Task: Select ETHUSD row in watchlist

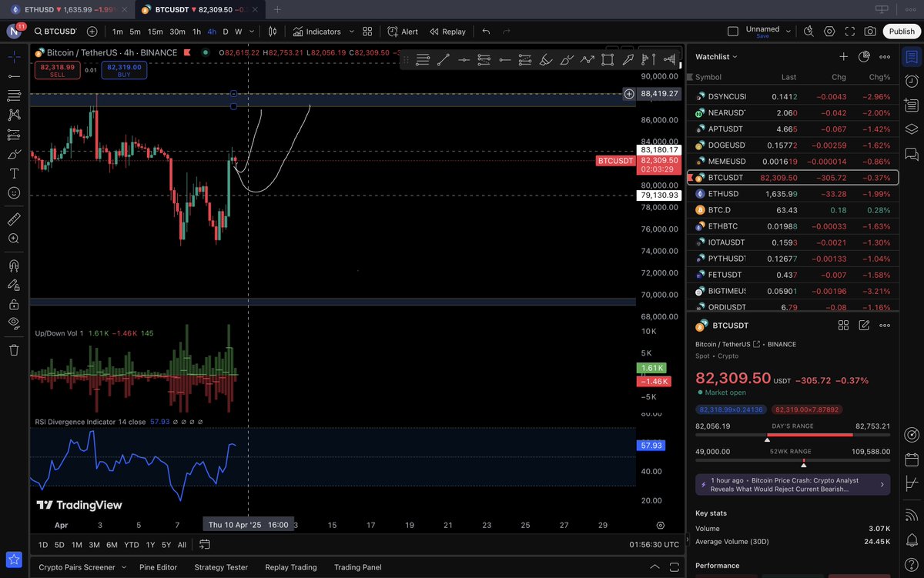Action: (x=792, y=194)
